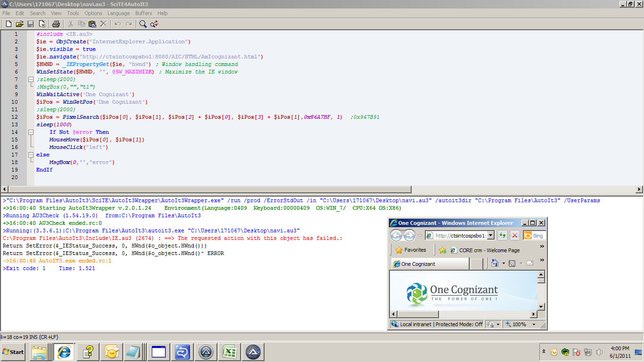Viewport: 644px width, 362px height.
Task: Print the script with the printer icon
Action: click(x=56, y=24)
